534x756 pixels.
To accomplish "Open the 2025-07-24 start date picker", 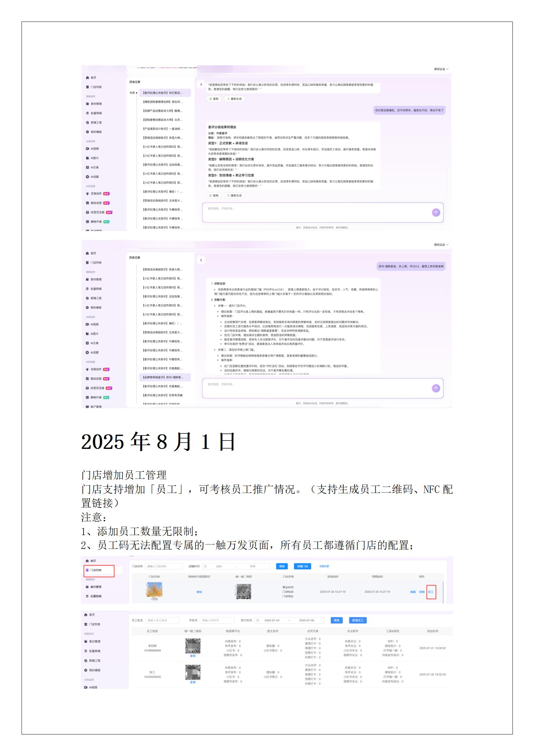I will point(272,620).
